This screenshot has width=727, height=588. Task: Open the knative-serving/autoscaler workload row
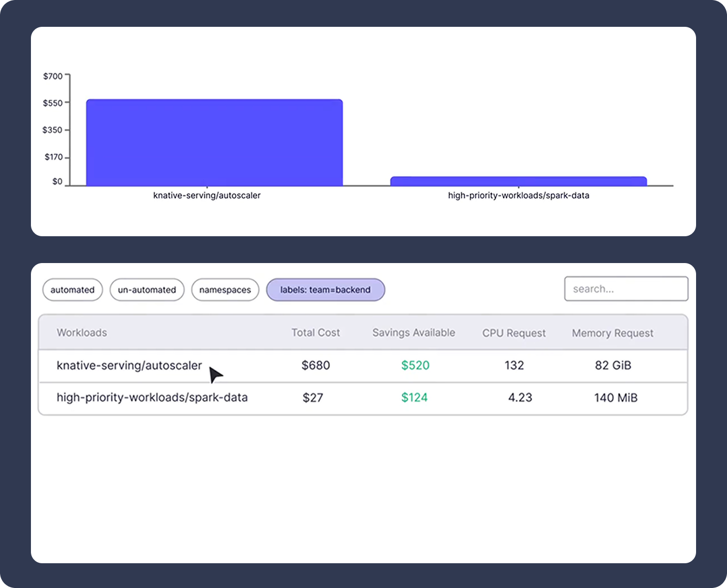point(129,366)
